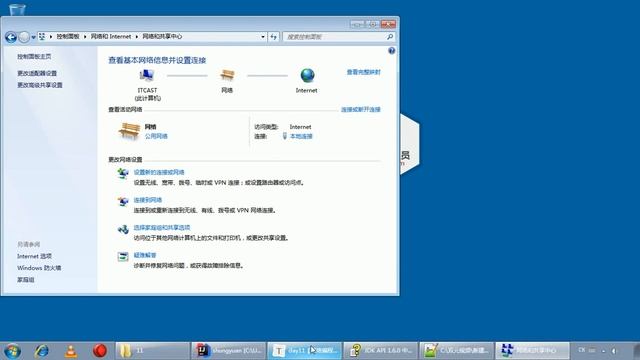Open Help via the blue question mark
The image size is (640, 360).
coord(391,51)
